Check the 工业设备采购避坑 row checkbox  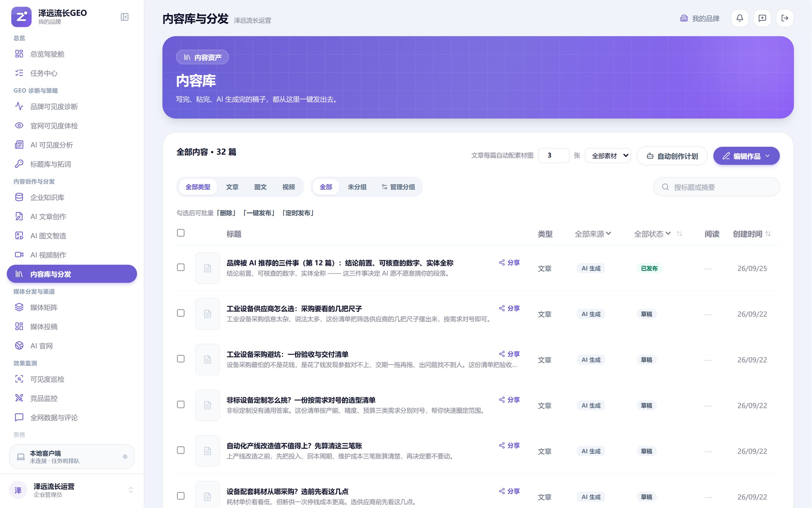(x=181, y=359)
